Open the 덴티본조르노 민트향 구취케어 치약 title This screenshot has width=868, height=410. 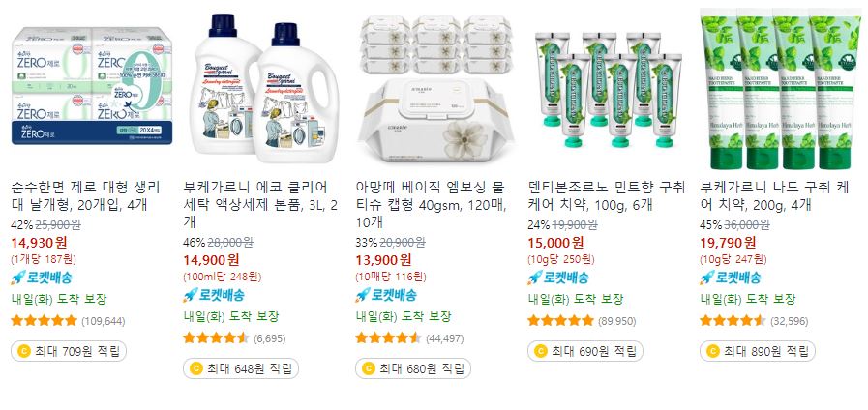click(x=607, y=196)
